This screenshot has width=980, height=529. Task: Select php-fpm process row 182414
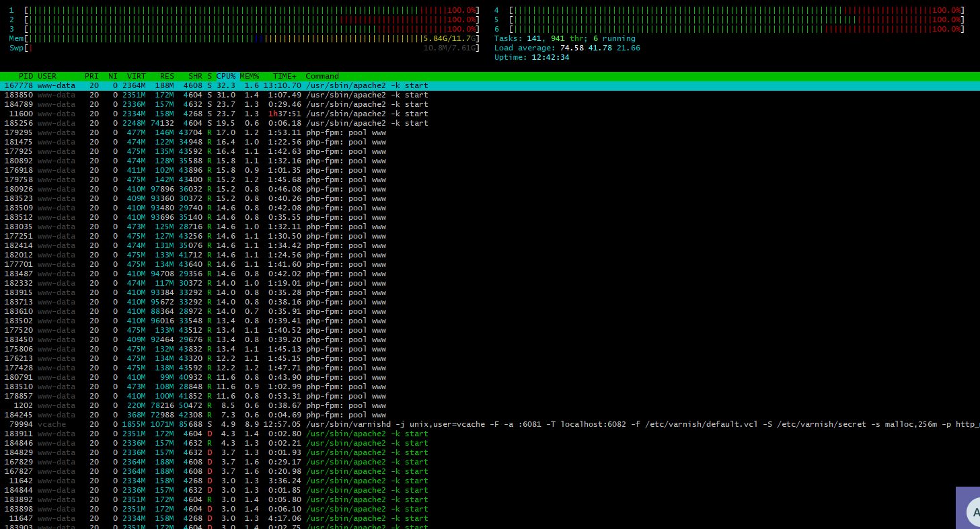490,245
